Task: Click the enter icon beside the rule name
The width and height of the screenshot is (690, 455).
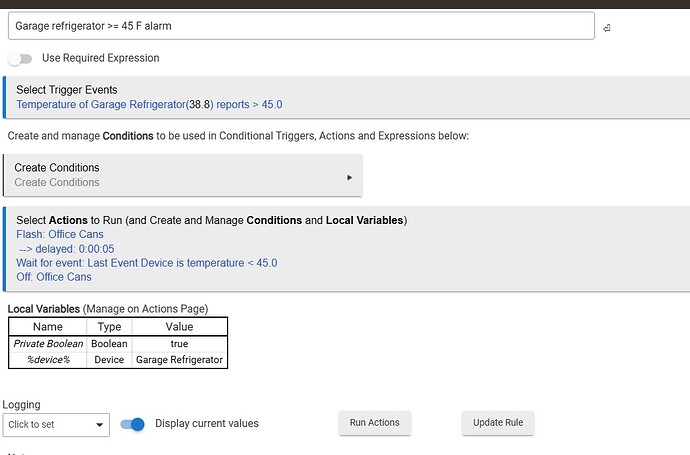Action: pos(607,27)
